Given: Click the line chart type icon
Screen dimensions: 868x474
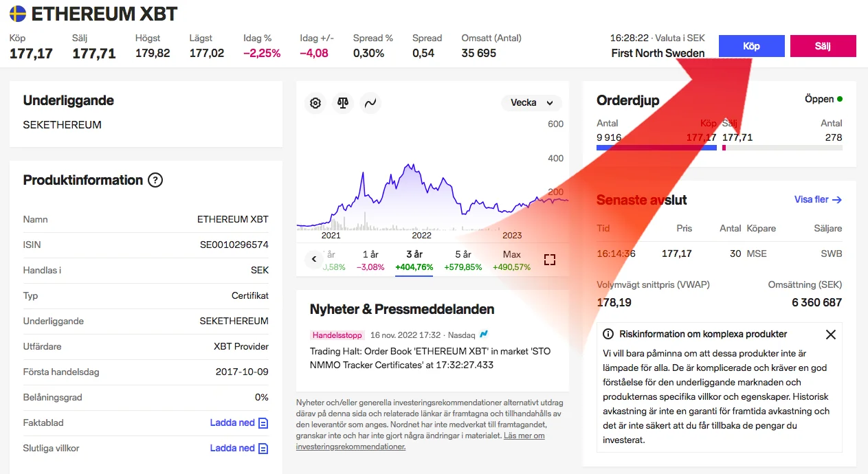Looking at the screenshot, I should click(x=370, y=103).
